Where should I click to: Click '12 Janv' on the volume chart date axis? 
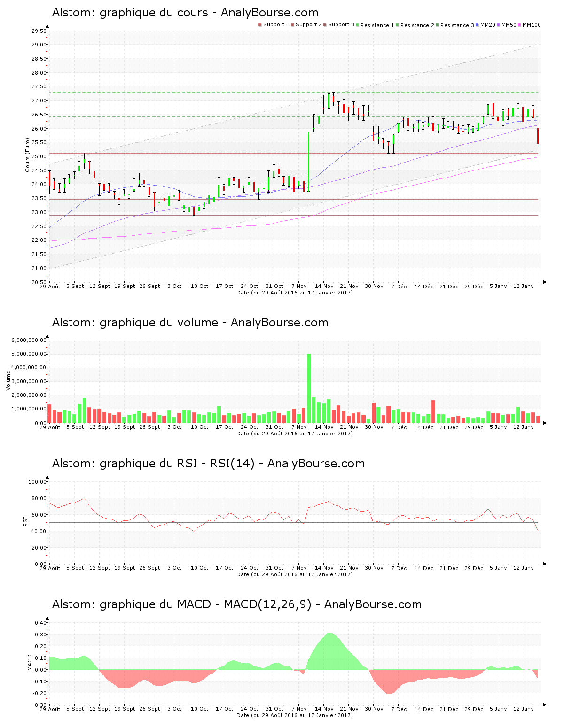coord(524,427)
